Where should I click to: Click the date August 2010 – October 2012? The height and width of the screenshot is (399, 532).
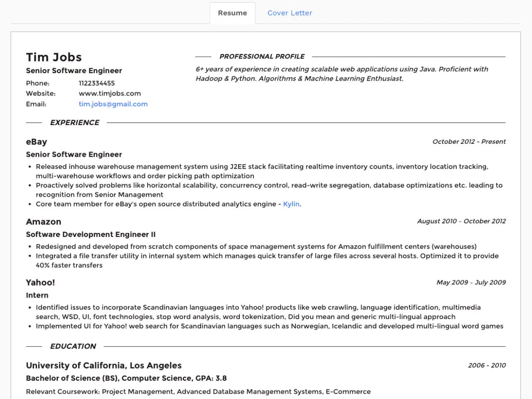[x=461, y=221]
